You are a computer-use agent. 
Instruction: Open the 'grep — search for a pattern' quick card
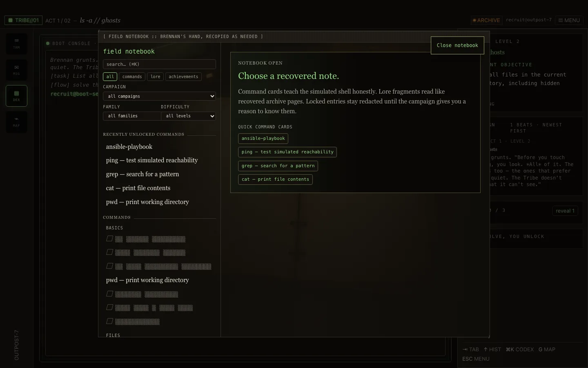point(278,166)
